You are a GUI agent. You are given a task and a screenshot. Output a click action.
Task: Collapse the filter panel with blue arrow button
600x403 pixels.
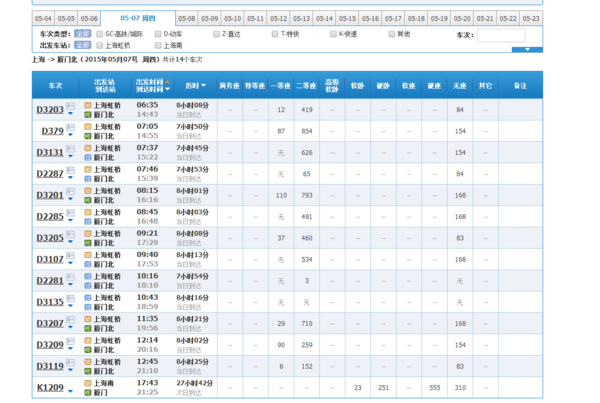click(x=521, y=50)
